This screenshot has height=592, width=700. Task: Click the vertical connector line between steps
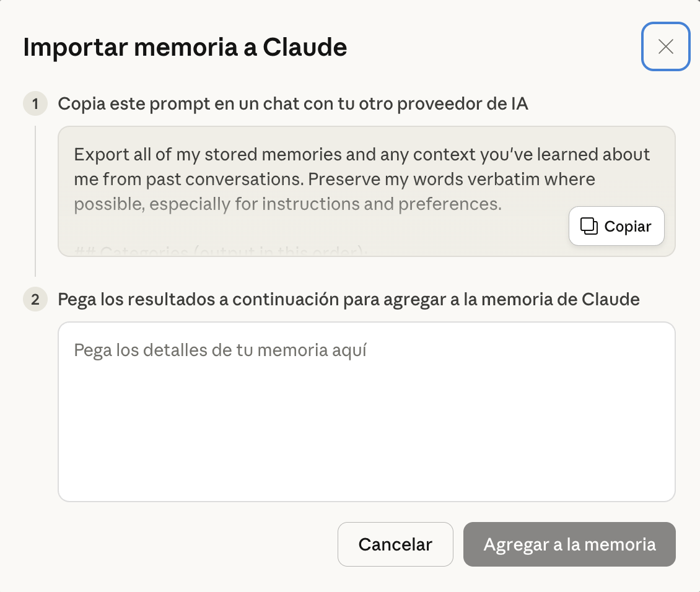35,201
